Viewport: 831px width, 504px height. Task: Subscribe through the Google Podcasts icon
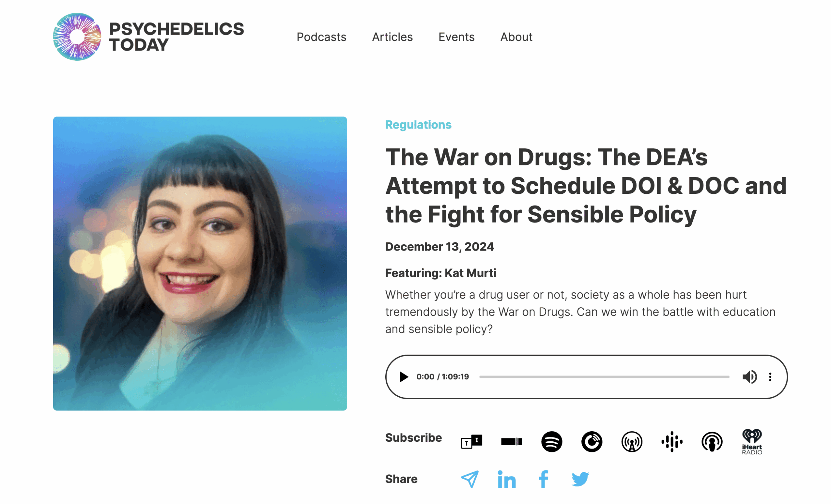point(672,442)
